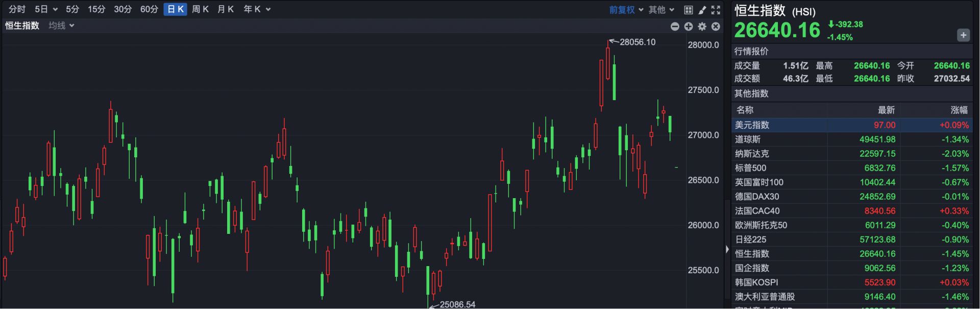
Task: Click the 成交额 value 46.3亿
Action: [x=796, y=79]
